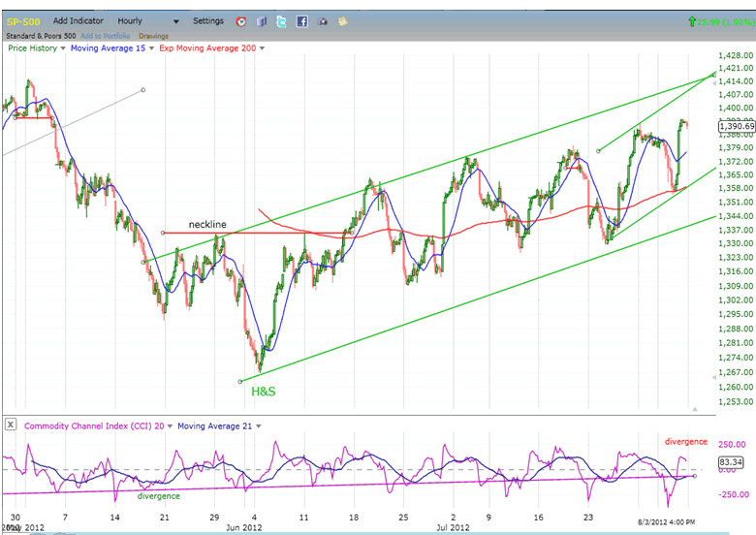Click the 1,253.00 price axis label
This screenshot has width=756, height=535.
click(736, 402)
